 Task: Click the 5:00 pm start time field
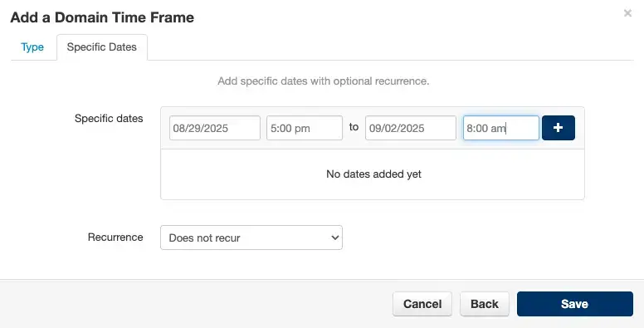coord(305,128)
